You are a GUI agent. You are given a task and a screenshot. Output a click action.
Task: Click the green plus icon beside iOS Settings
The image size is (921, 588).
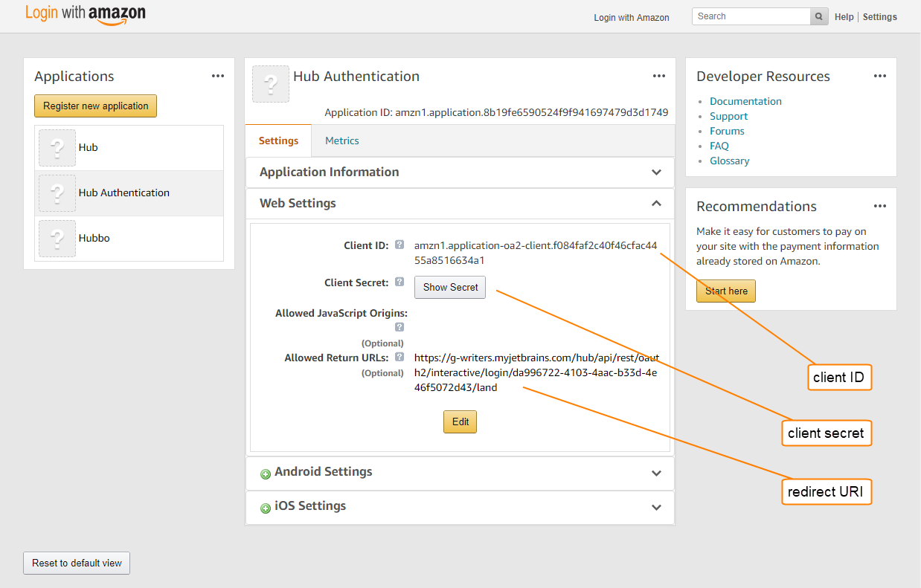point(266,507)
